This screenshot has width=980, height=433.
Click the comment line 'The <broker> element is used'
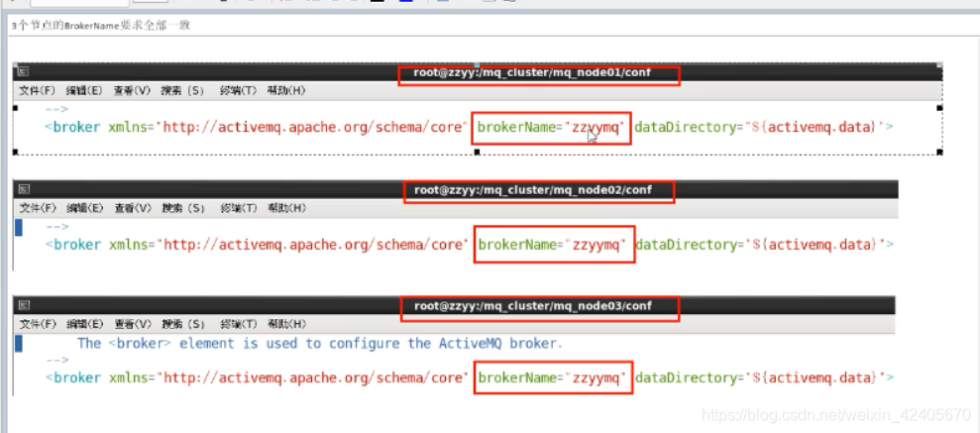[x=320, y=344]
